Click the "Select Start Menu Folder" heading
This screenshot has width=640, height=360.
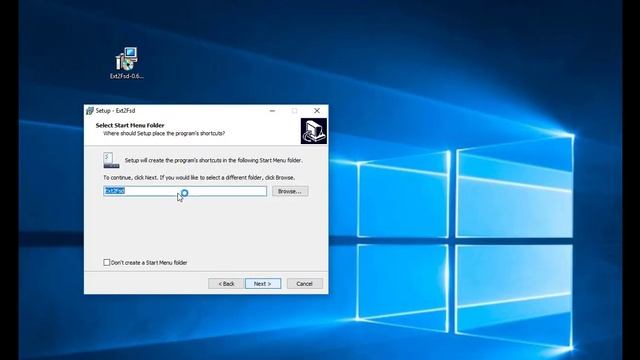(x=130, y=125)
